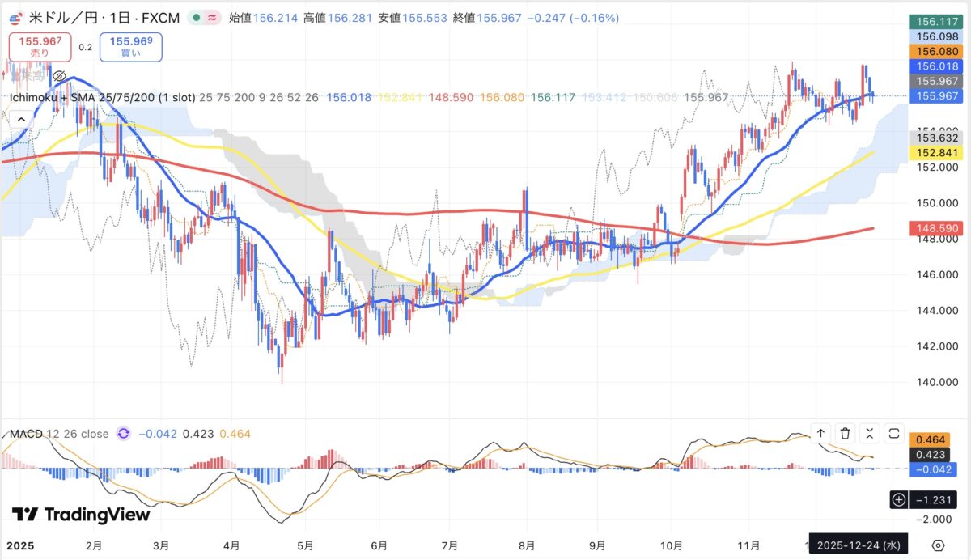Image resolution: width=971 pixels, height=560 pixels.
Task: Toggle the red approximate-data indicator
Action: tap(212, 17)
